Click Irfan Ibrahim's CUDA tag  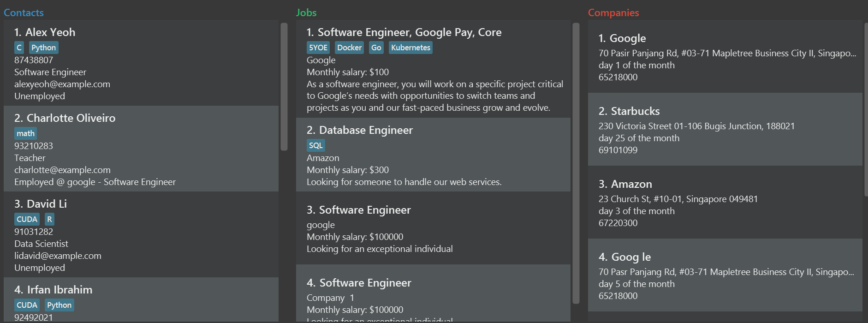(x=27, y=305)
